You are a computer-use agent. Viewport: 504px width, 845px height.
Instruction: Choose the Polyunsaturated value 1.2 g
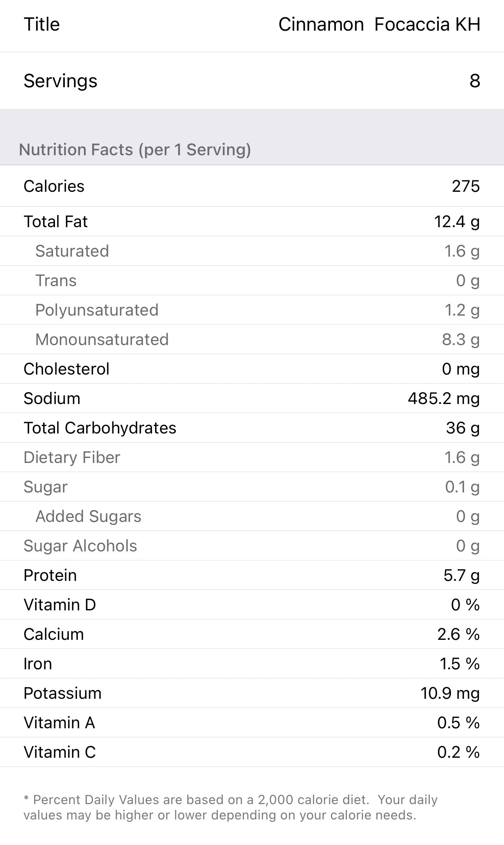[462, 310]
